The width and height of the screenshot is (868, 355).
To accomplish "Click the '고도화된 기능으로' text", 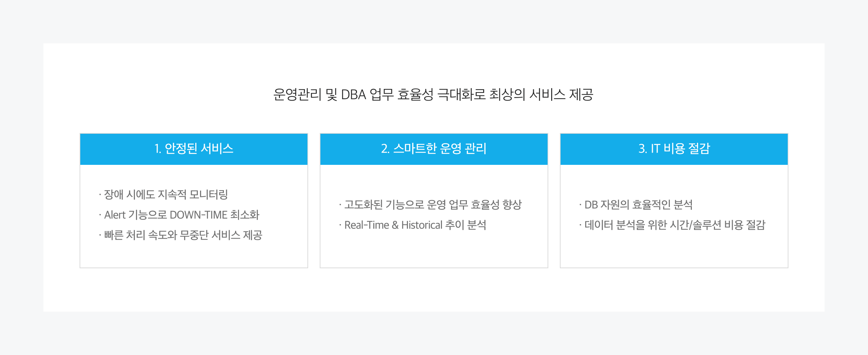I will (384, 205).
